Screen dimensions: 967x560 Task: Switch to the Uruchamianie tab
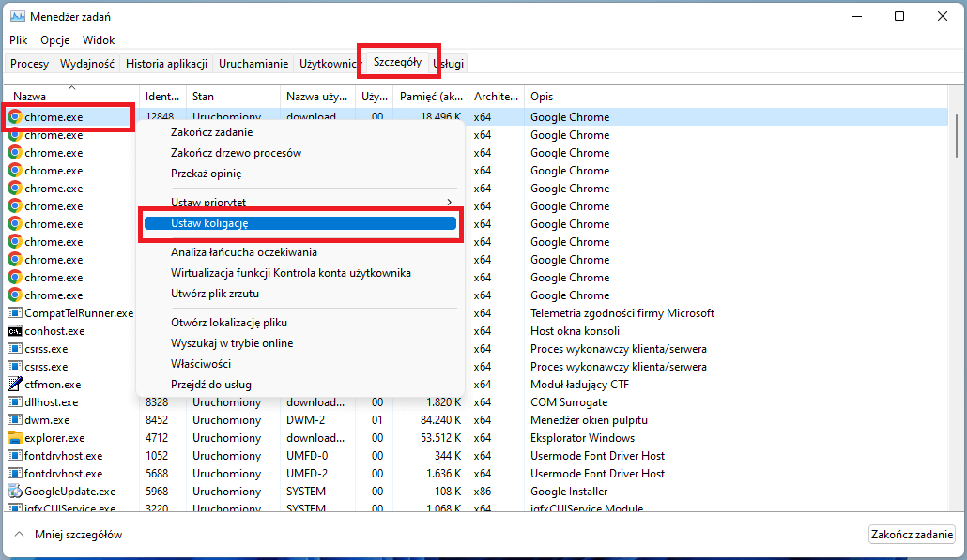pyautogui.click(x=253, y=64)
